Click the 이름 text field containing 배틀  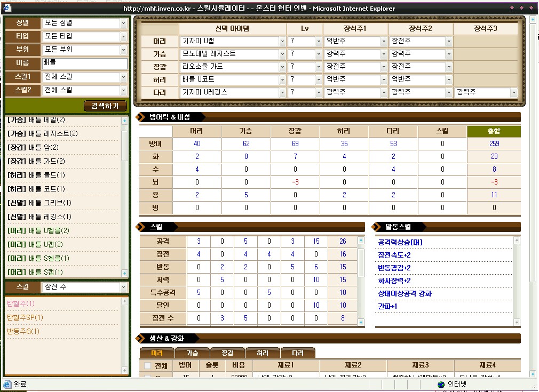coord(84,62)
